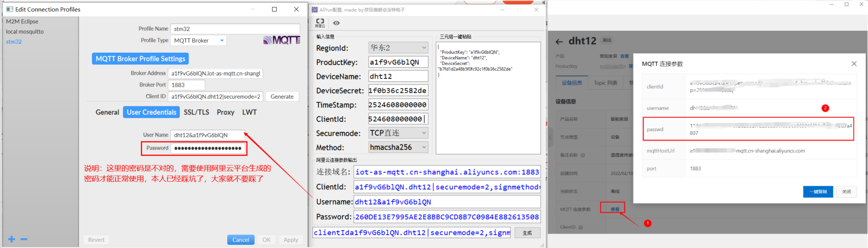Click Edit Connection Profiles window title icon

(9, 9)
